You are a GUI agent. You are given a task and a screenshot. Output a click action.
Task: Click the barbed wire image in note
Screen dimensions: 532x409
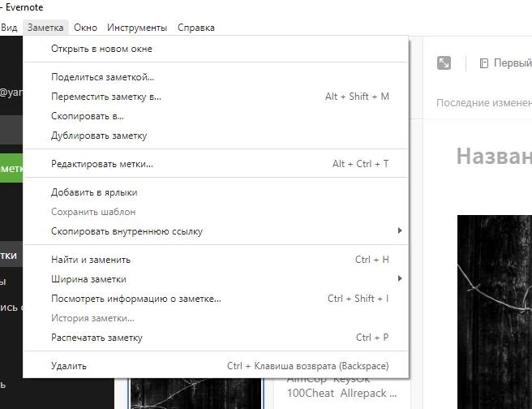(495, 312)
